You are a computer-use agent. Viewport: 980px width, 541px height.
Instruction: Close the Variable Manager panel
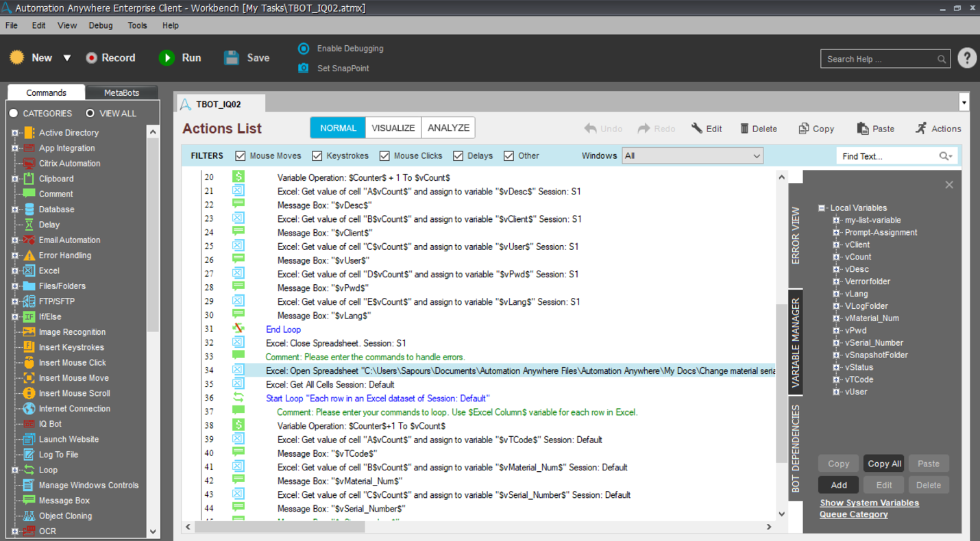click(949, 185)
